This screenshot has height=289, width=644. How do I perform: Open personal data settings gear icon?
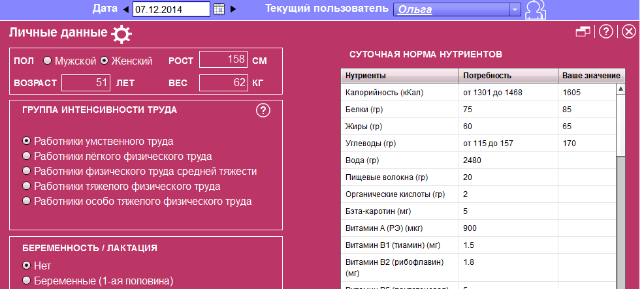point(121,33)
